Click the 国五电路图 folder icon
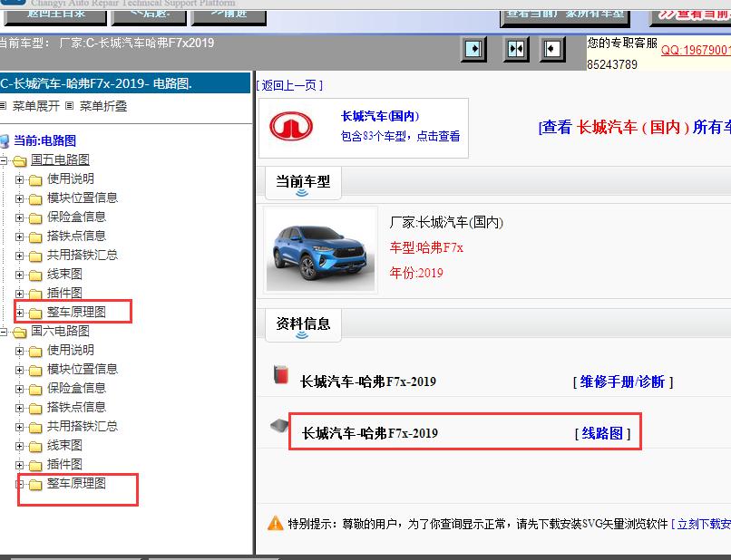This screenshot has height=560, width=731. point(20,161)
